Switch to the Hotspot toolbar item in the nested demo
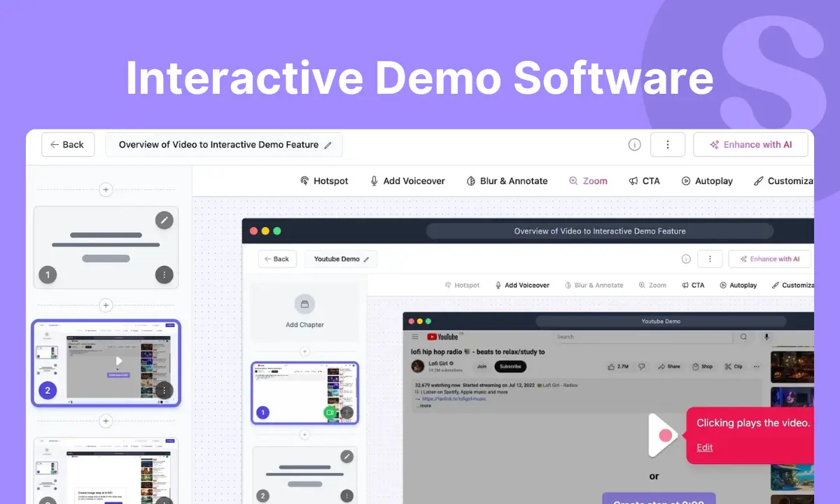The image size is (840, 504). (463, 285)
